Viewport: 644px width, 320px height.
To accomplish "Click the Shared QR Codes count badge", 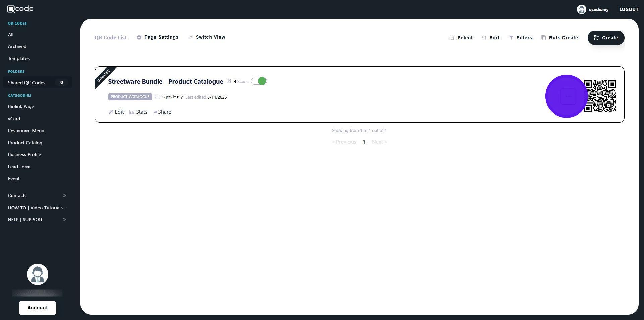I will click(61, 83).
